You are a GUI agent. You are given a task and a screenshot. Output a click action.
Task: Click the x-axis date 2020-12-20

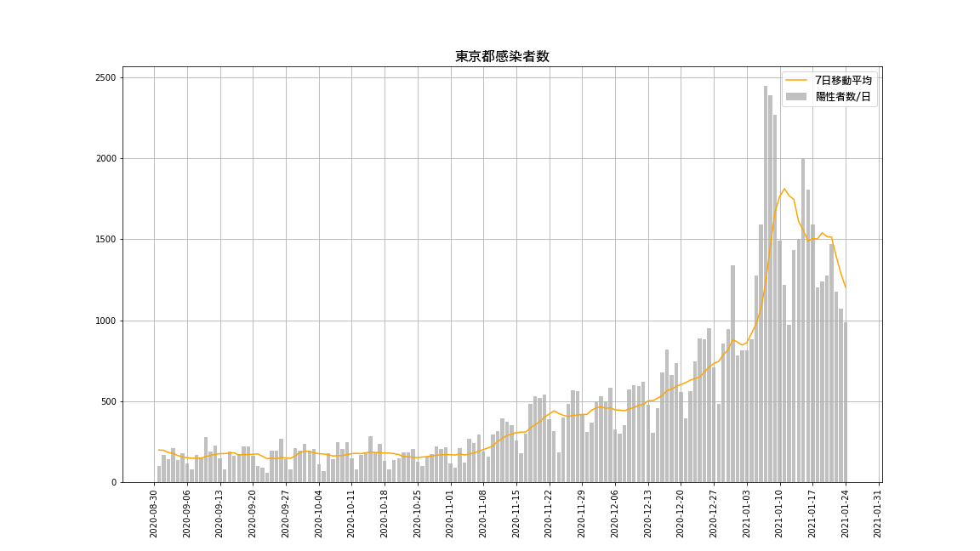point(681,514)
